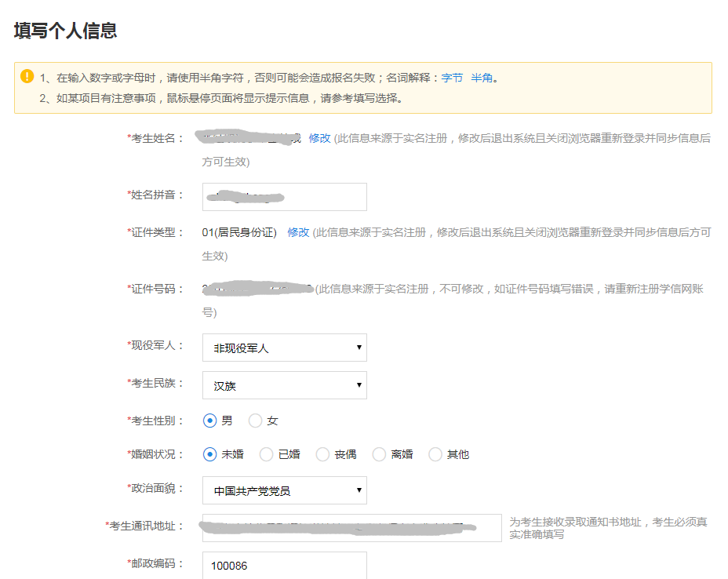Viewport: 728px width, 579px height.
Task: Open the 字节 term explanation link
Action: coord(451,77)
